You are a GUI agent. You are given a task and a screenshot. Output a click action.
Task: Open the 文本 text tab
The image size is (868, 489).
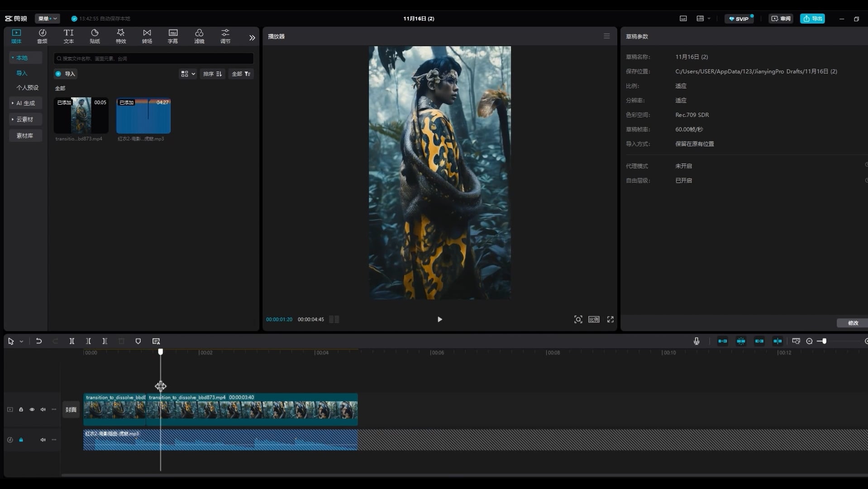68,36
